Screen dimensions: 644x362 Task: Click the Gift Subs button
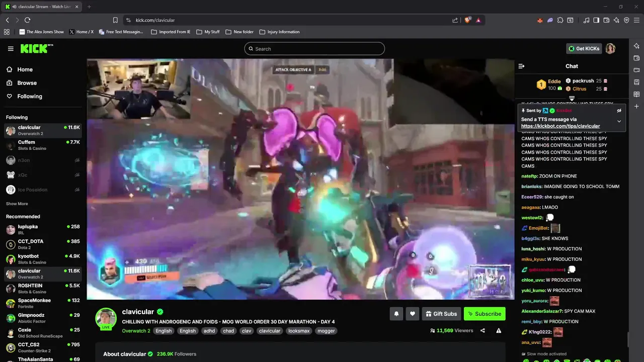[441, 314]
